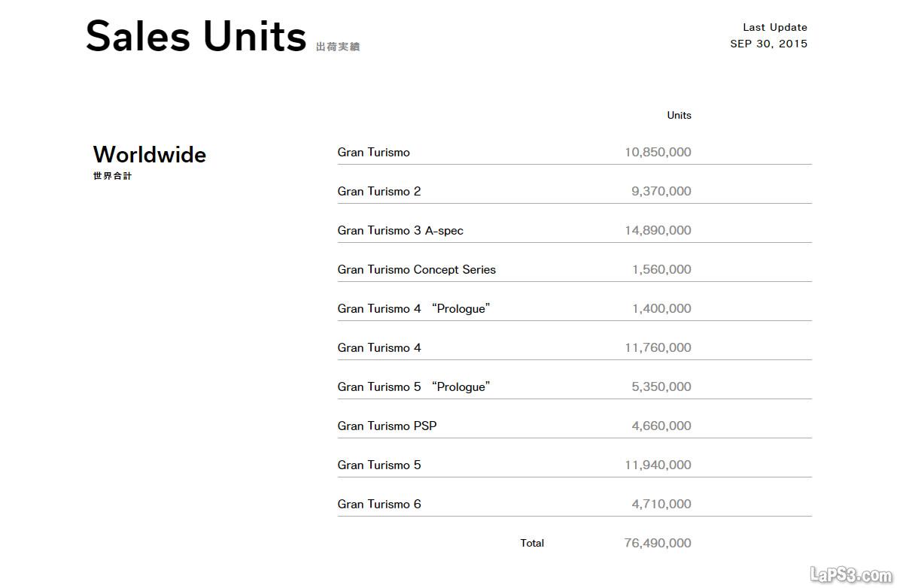Select the "Worldwide" section heading
The height and width of the screenshot is (588, 900).
[149, 154]
